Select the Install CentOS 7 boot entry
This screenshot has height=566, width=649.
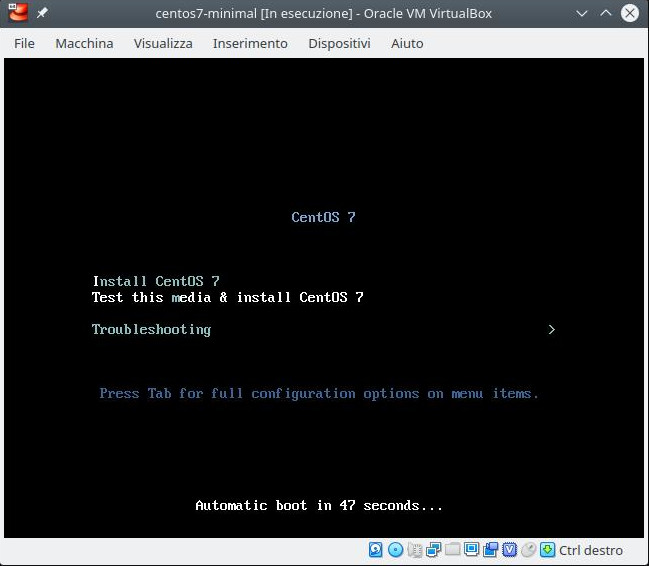click(155, 281)
